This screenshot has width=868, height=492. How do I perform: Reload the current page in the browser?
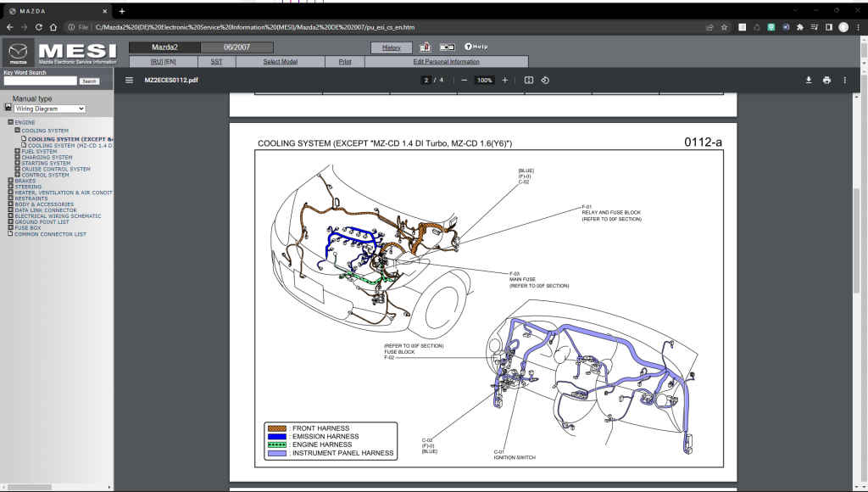[40, 26]
